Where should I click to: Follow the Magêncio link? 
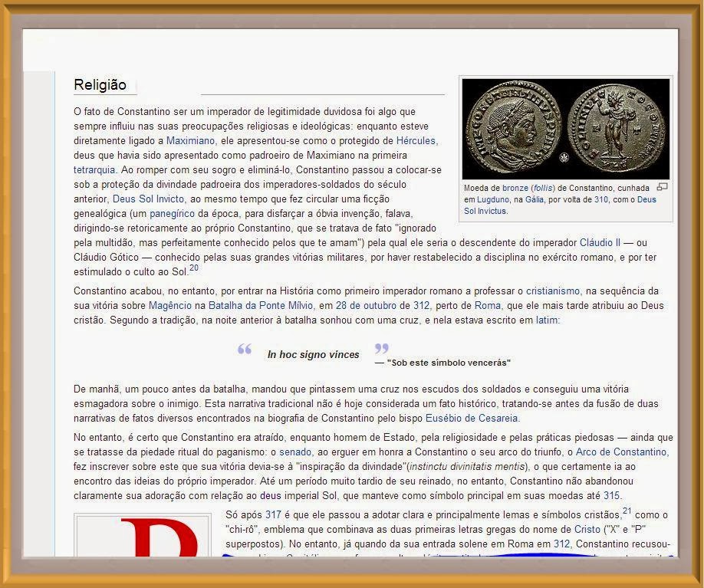[x=169, y=306]
